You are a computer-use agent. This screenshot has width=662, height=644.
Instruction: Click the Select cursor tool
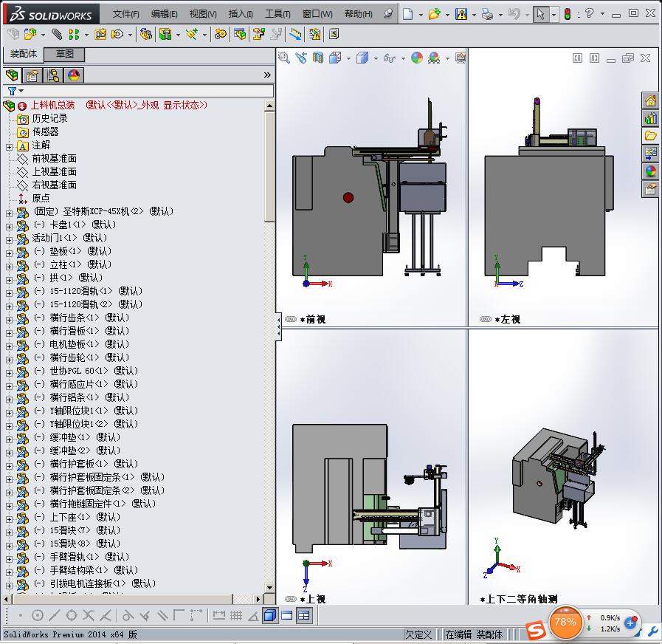pyautogui.click(x=540, y=14)
